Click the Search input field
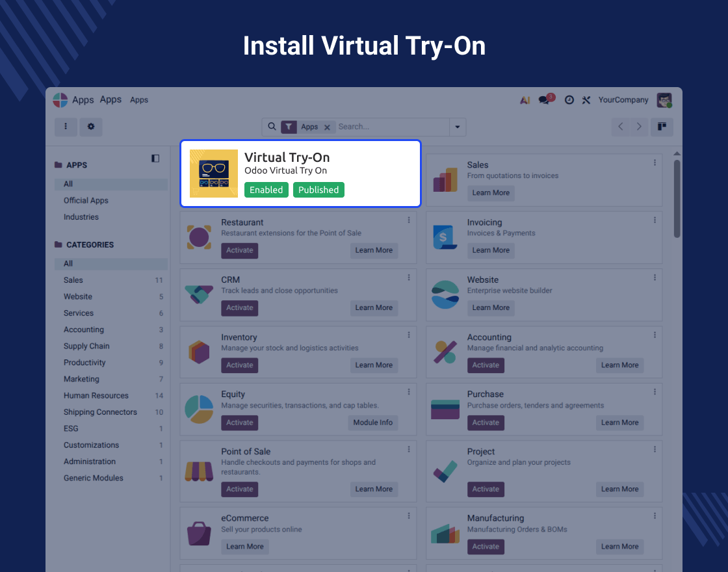Screen dimensions: 728x572 tap(393, 127)
